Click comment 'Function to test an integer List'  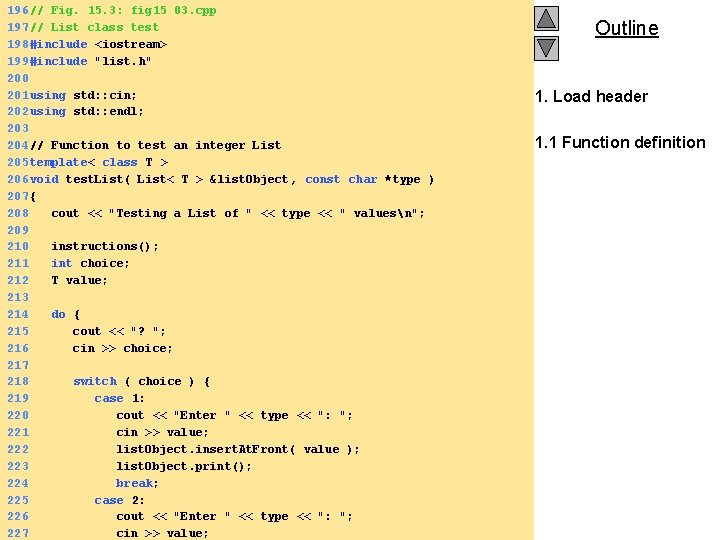(156, 145)
